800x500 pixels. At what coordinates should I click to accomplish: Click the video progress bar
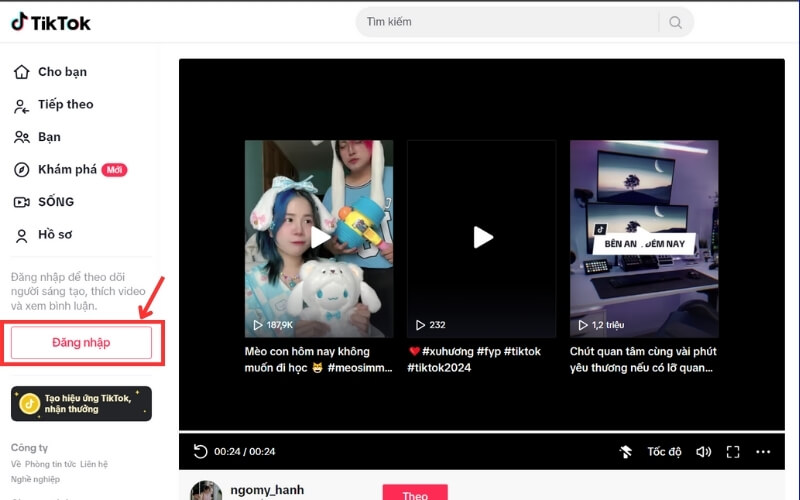(482, 432)
